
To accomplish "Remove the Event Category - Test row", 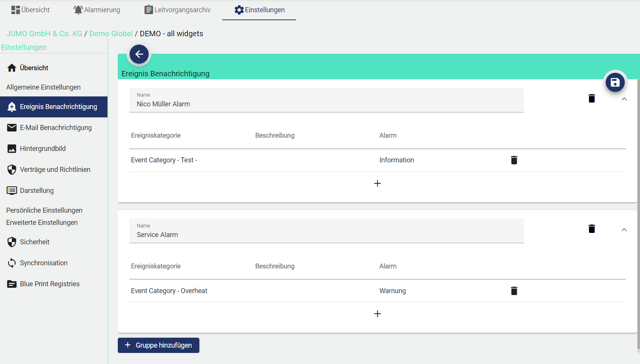I will tap(514, 160).
